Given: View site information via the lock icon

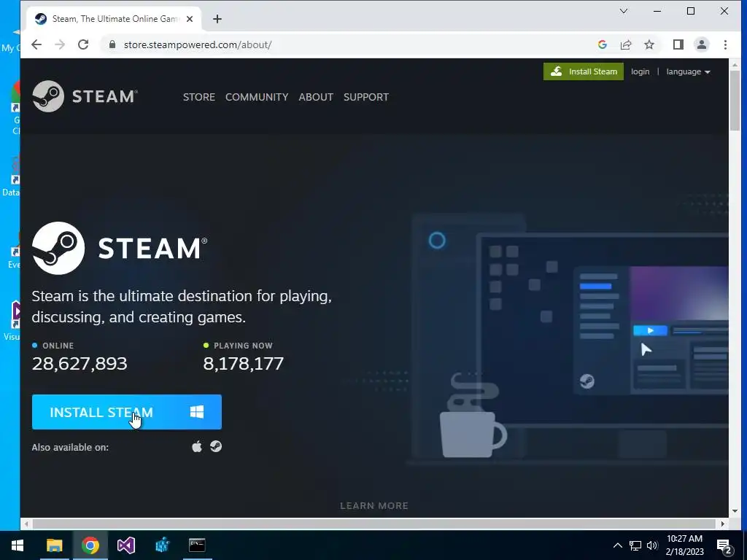Looking at the screenshot, I should (x=112, y=44).
